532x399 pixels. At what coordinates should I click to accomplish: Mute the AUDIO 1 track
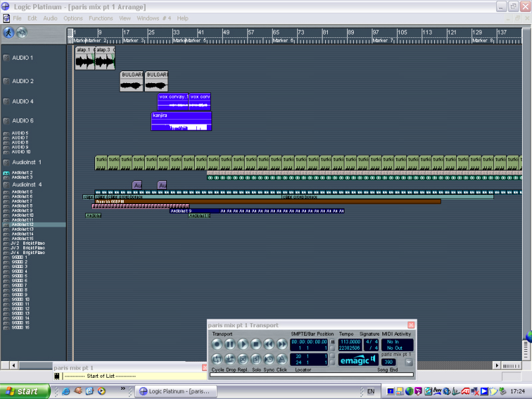[6, 58]
